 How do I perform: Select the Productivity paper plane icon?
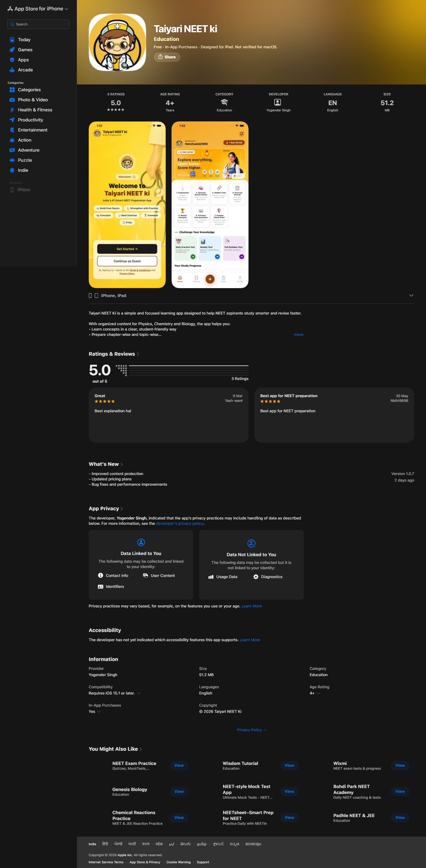pyautogui.click(x=12, y=120)
